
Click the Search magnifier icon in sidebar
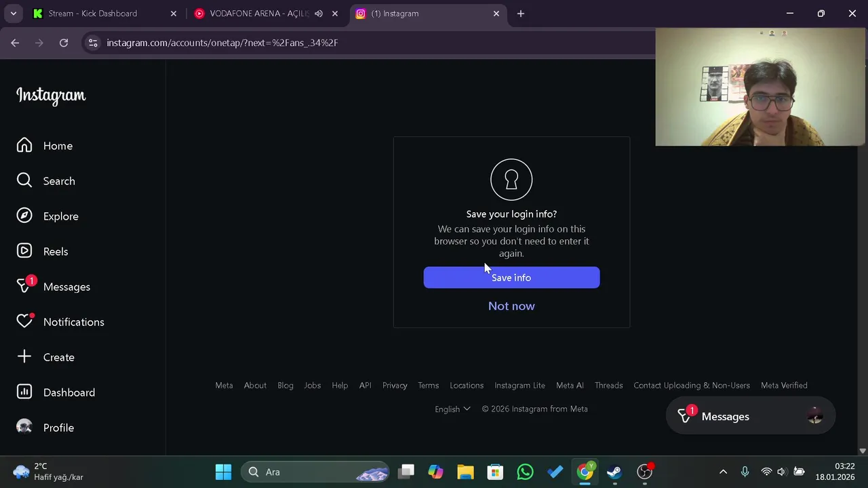click(24, 180)
